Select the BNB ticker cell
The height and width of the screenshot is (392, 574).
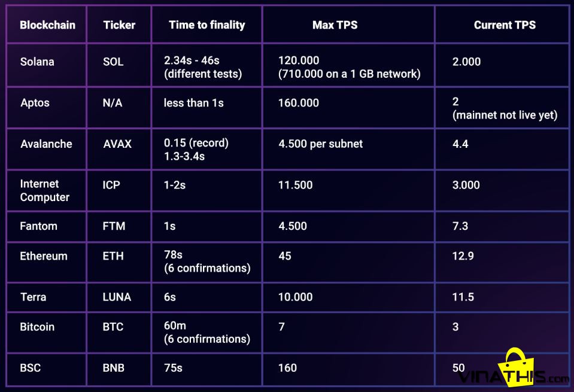[119, 369]
